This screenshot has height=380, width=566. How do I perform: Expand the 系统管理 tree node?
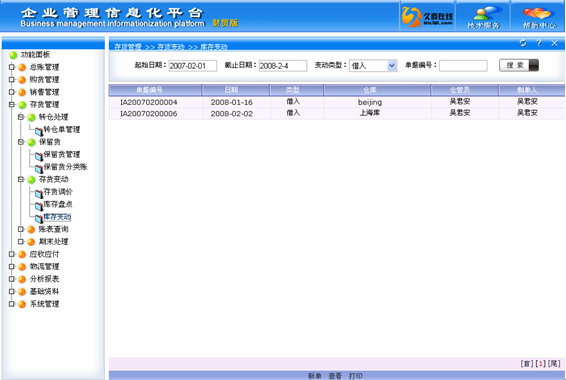tap(12, 304)
